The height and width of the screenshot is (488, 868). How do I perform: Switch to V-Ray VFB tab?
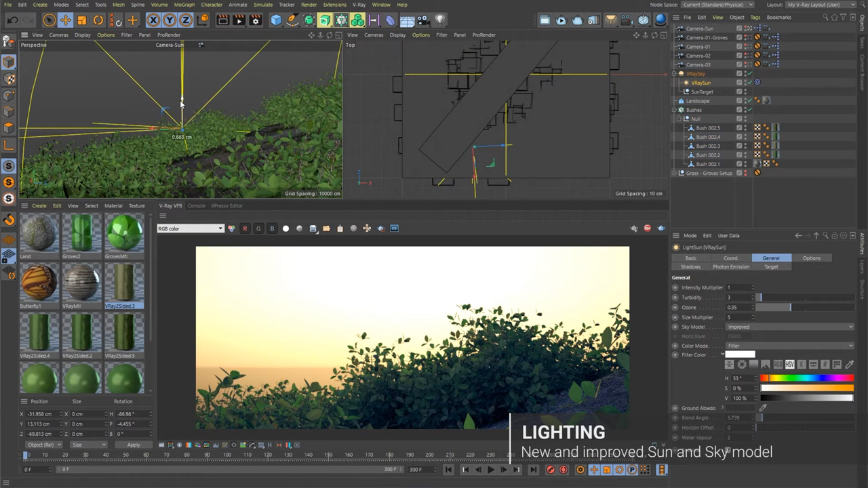[x=170, y=205]
